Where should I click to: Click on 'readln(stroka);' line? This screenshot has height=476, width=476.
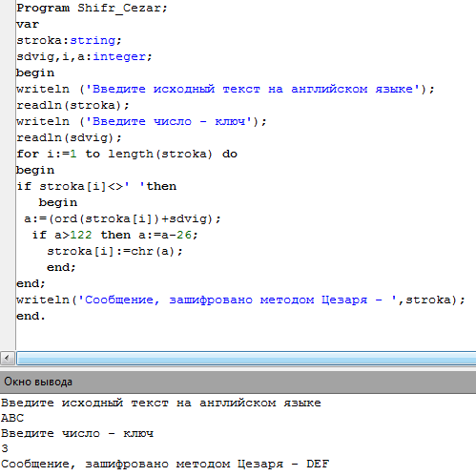coord(72,105)
